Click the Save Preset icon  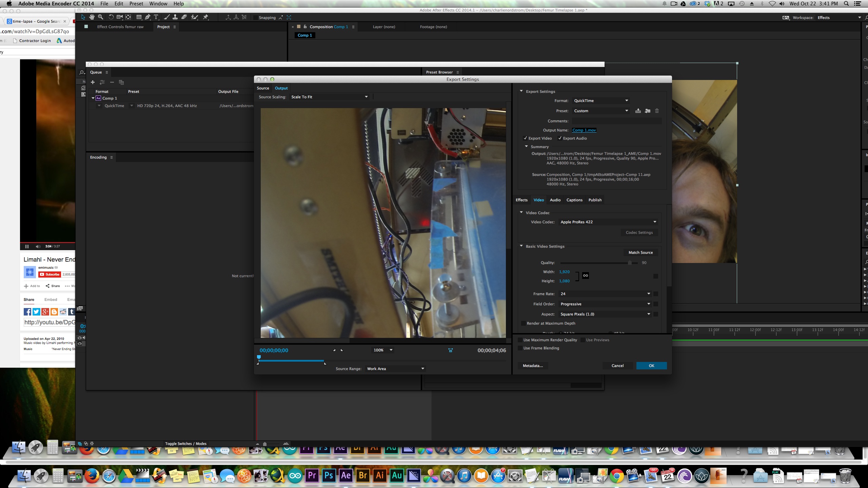pyautogui.click(x=638, y=111)
